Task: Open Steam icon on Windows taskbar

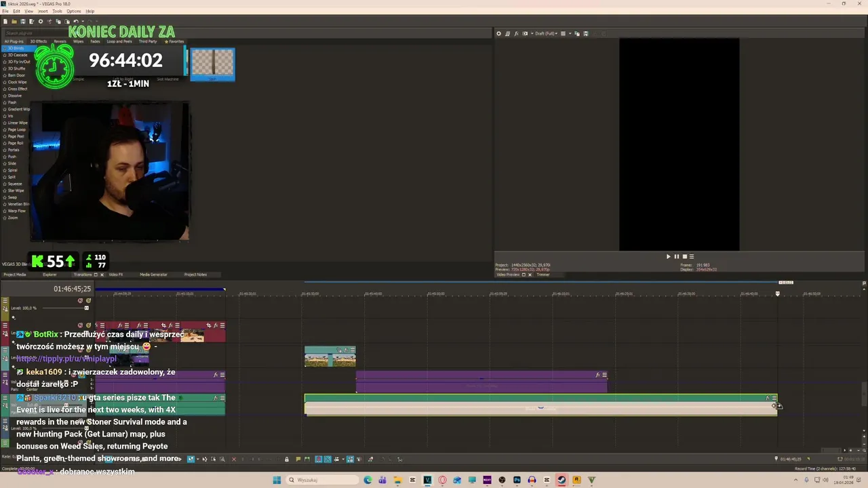Action: pyautogui.click(x=561, y=480)
